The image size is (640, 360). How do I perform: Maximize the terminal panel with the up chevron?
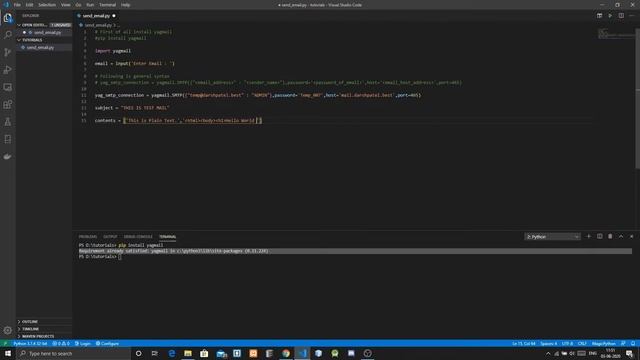[x=621, y=236]
